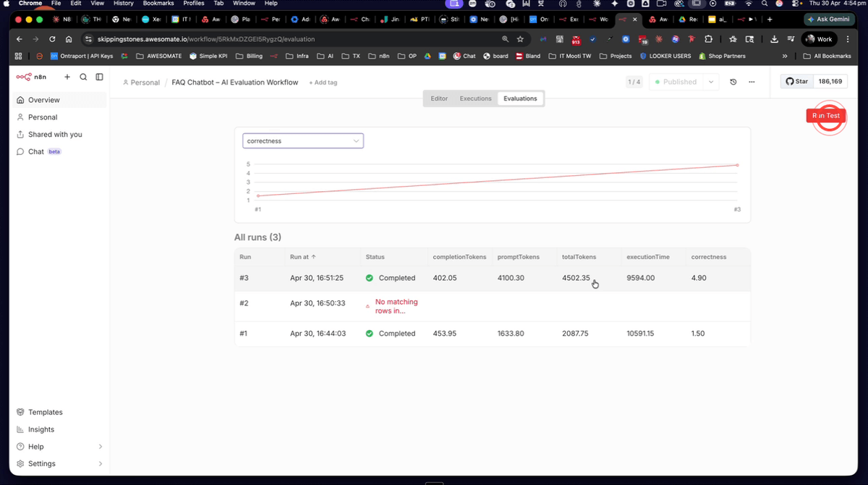
Task: Click the No matching rows error message
Action: (396, 306)
